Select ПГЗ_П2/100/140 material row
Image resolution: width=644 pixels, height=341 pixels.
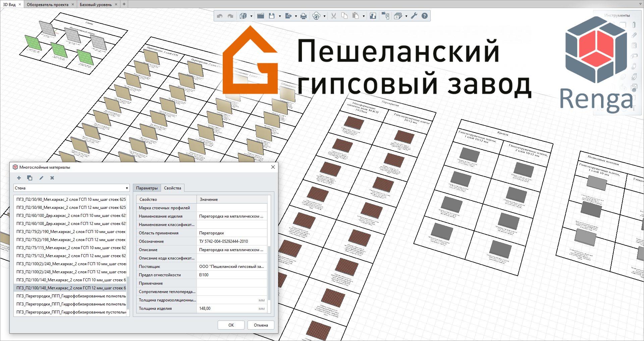pos(70,280)
